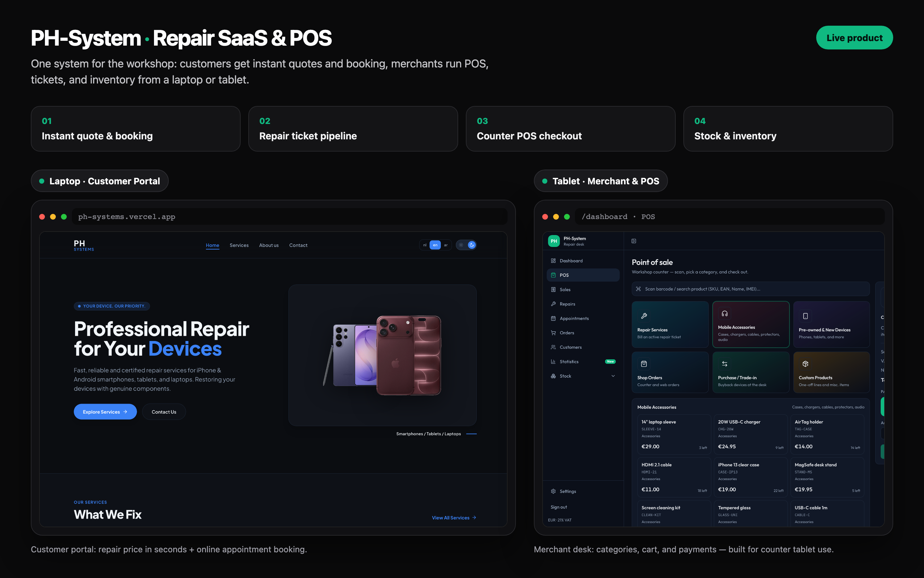Click the barcode scan icon in search bar
The height and width of the screenshot is (578, 924).
coord(638,289)
